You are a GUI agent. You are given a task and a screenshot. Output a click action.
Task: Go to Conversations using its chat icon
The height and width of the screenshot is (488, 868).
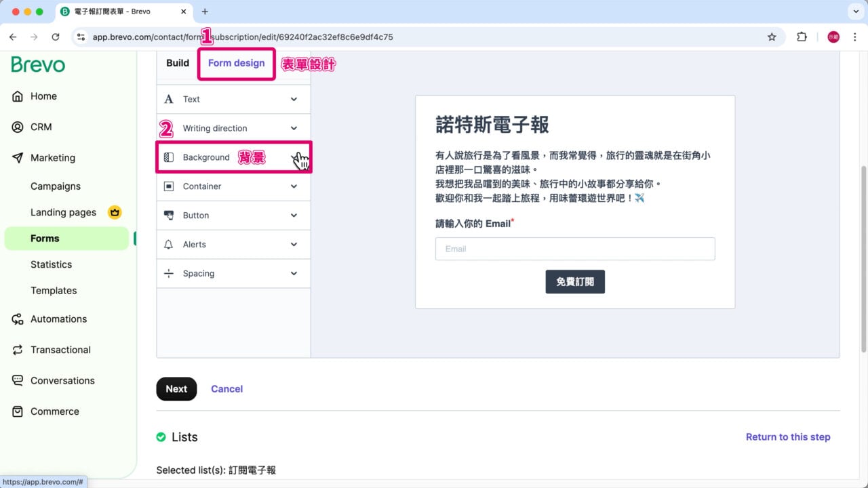pyautogui.click(x=62, y=380)
